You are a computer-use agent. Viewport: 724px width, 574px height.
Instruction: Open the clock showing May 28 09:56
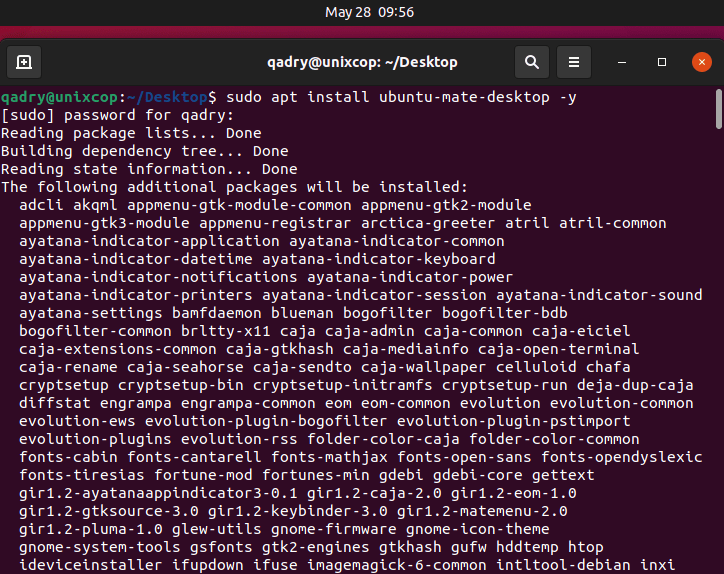pos(369,12)
